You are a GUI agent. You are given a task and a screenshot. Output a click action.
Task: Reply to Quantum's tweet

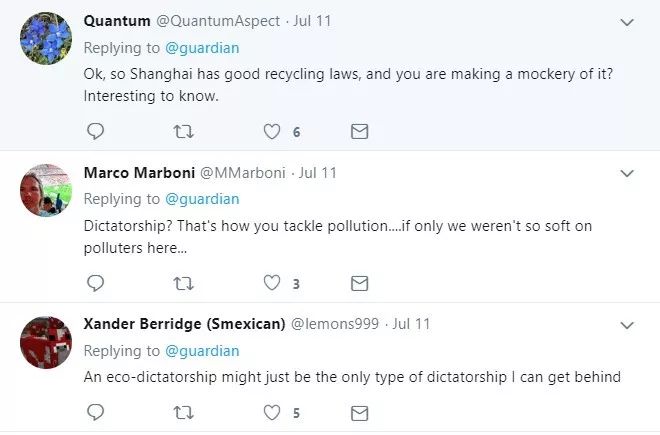pos(96,131)
